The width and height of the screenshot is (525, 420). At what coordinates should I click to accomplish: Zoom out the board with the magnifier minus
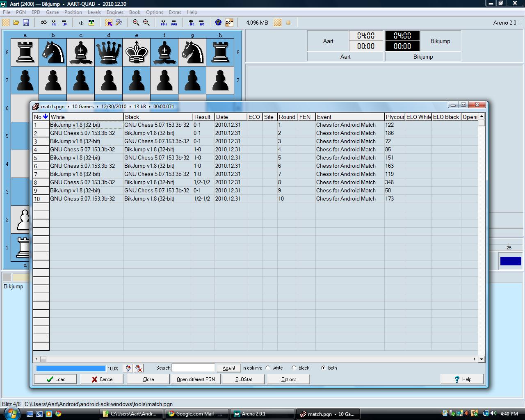coord(146,23)
